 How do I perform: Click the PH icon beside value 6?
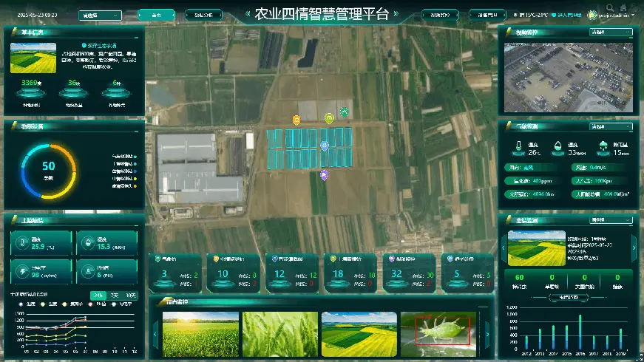tap(87, 271)
